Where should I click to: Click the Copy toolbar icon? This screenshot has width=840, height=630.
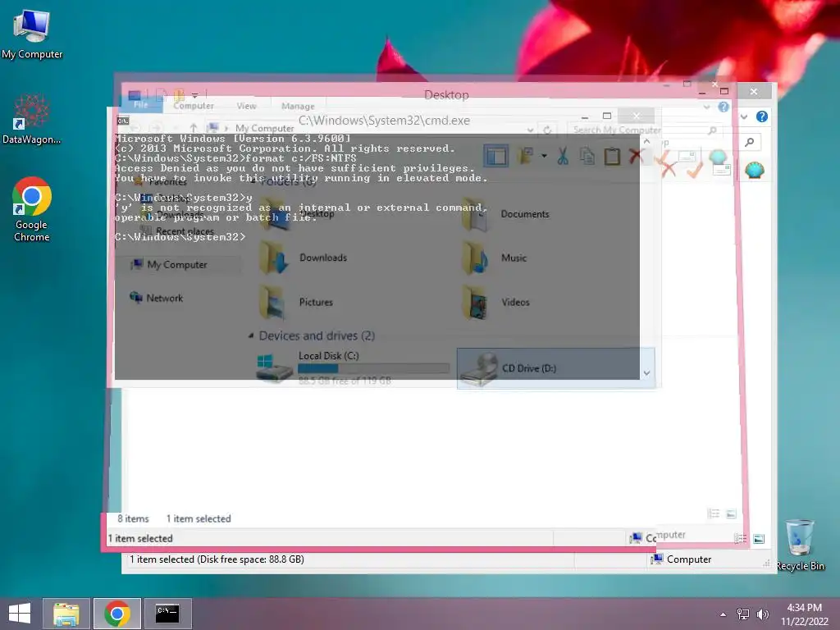[587, 157]
